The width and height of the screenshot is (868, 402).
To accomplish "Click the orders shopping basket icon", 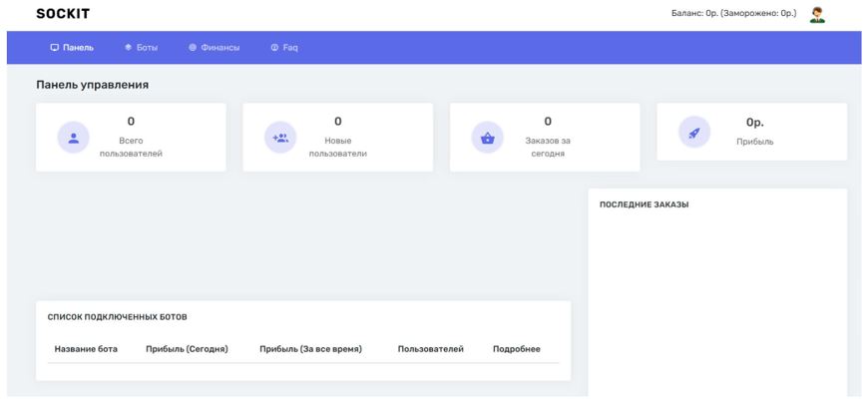I will [487, 138].
